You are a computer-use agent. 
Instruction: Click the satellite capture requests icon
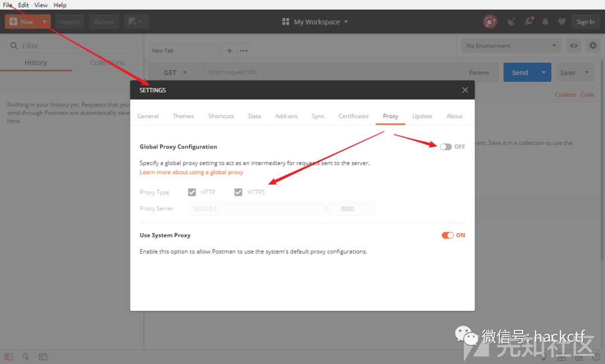point(511,22)
